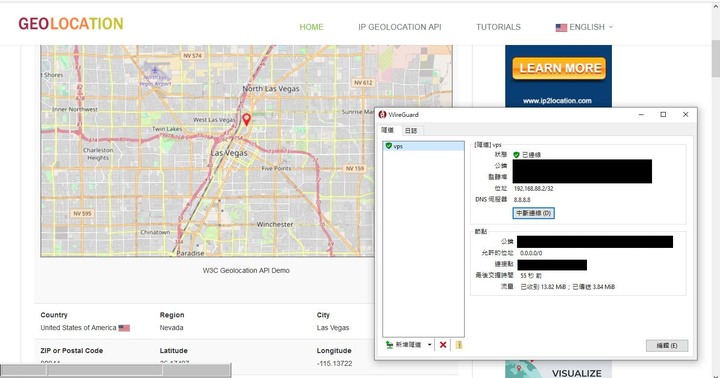The height and width of the screenshot is (378, 720).
Task: Open the www.ip2location.com ad link
Action: click(557, 101)
